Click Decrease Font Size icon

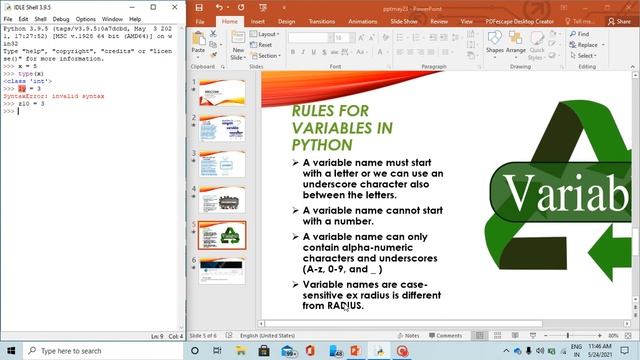pyautogui.click(x=371, y=38)
